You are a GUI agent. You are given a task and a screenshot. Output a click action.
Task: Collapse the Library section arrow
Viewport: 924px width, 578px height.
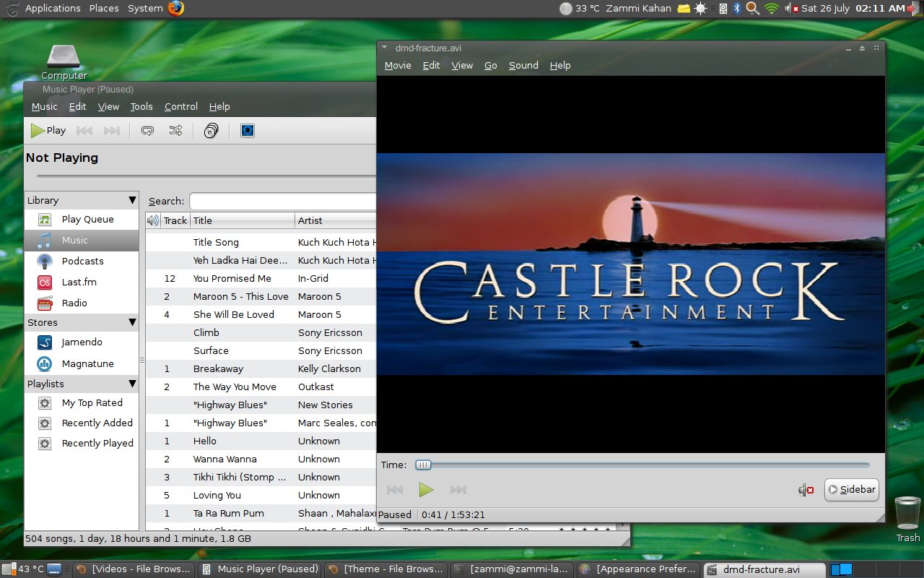(132, 200)
